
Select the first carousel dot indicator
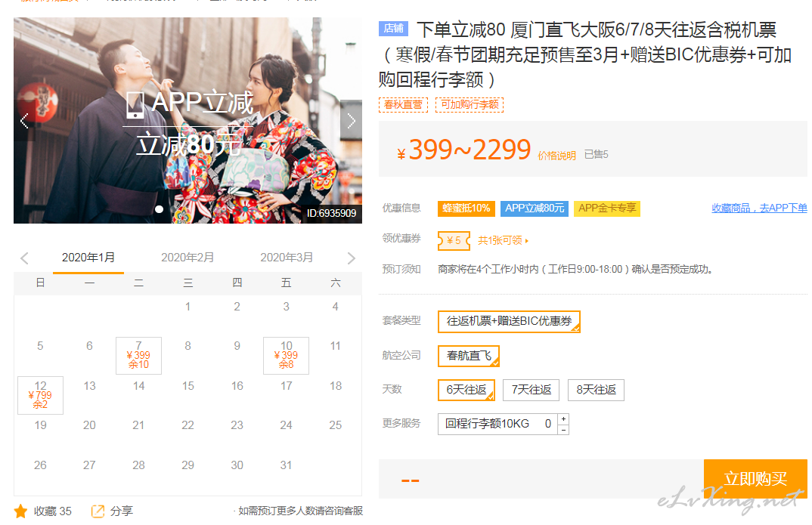(x=159, y=209)
